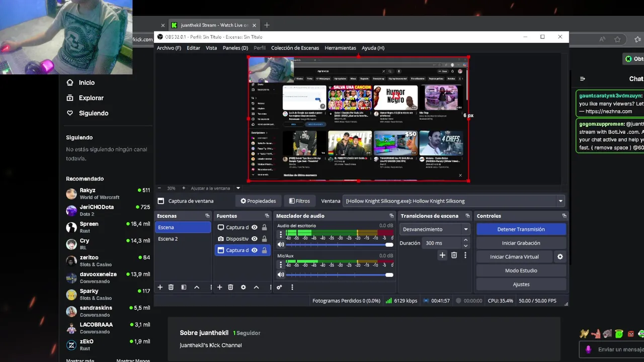Image resolution: width=644 pixels, height=362 pixels.
Task: Remove the selected source with the trash icon
Action: pos(230,287)
